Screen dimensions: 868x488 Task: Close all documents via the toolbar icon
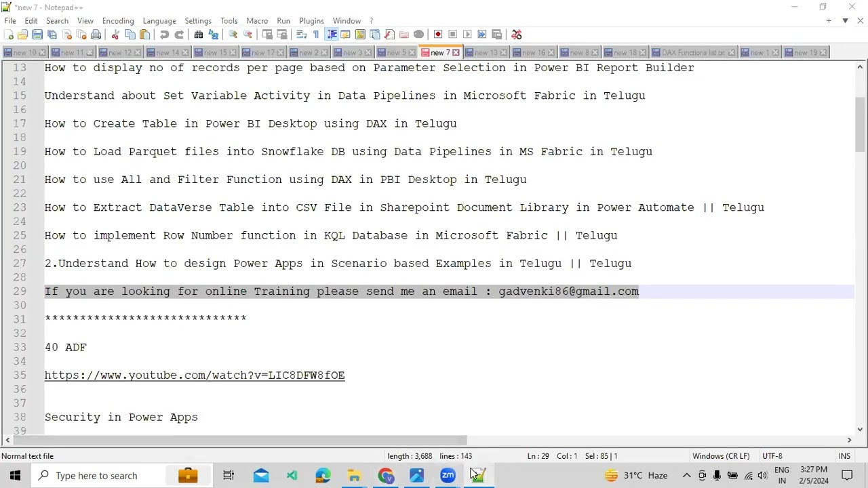click(81, 35)
